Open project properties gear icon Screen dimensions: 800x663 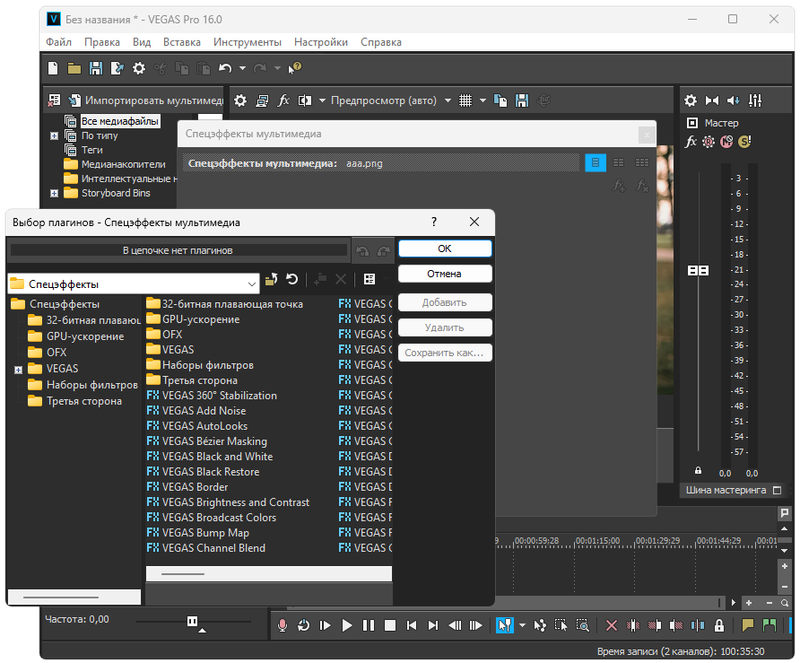coord(139,68)
